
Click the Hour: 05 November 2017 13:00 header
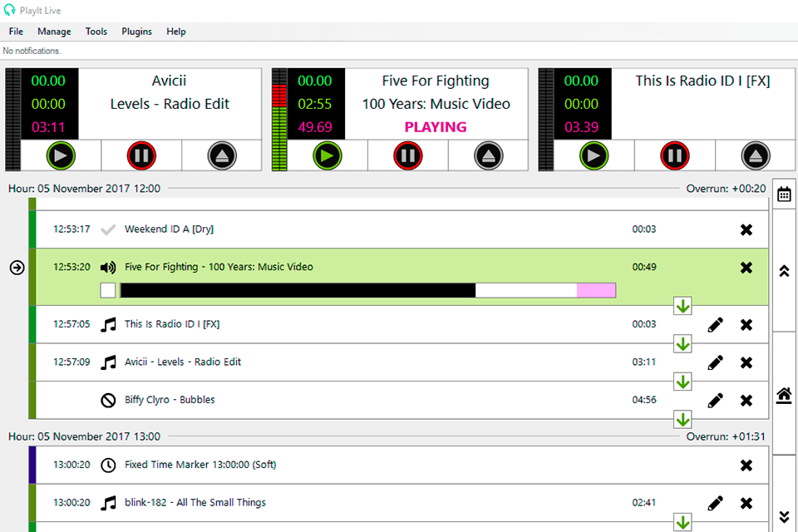point(85,436)
